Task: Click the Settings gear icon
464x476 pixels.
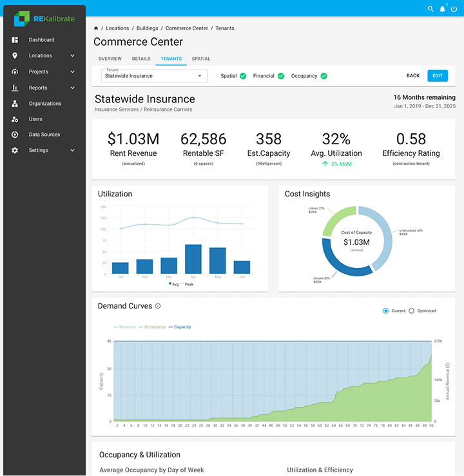Action: 15,150
